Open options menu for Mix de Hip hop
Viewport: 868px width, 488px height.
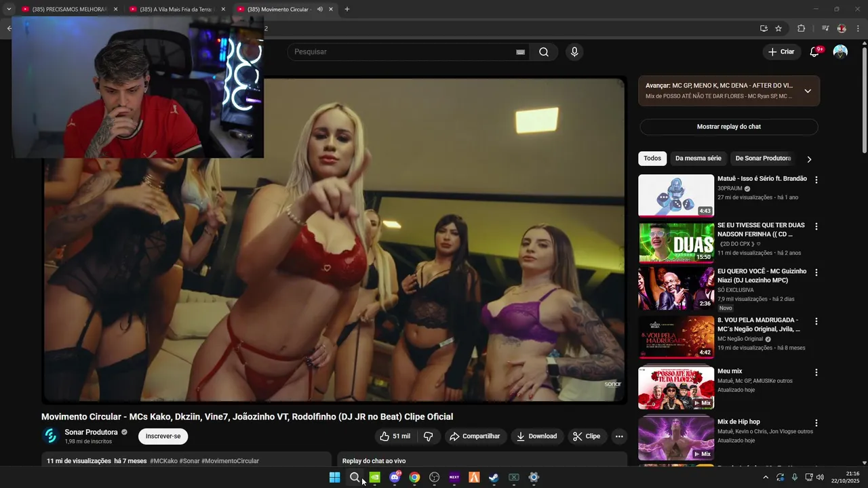(816, 423)
